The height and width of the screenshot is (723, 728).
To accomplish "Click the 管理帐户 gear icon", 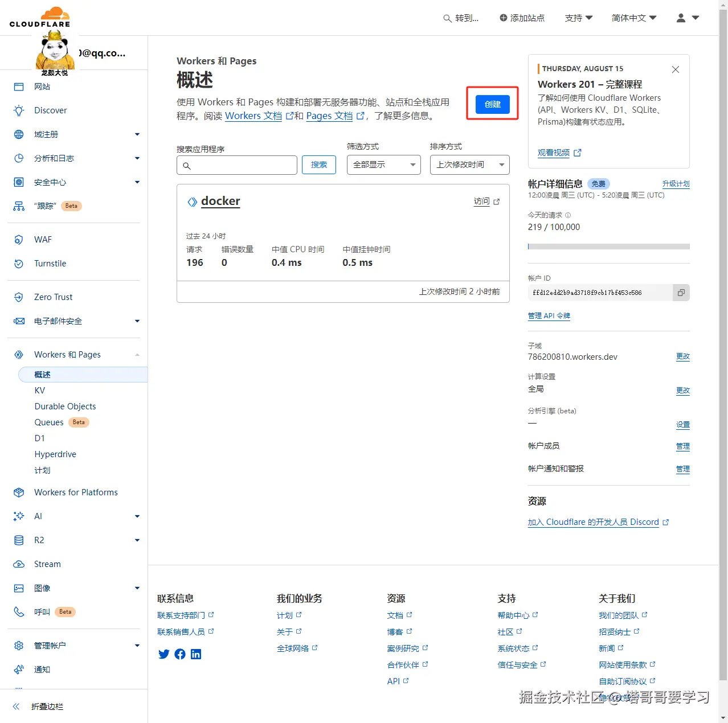I will [x=19, y=646].
